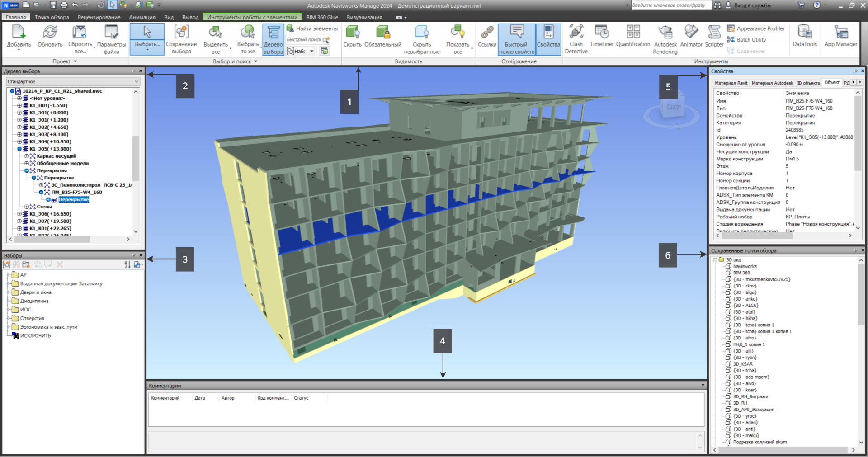Switch to ID объекта properties tab
Screen dimensions: 868x457
tap(808, 83)
